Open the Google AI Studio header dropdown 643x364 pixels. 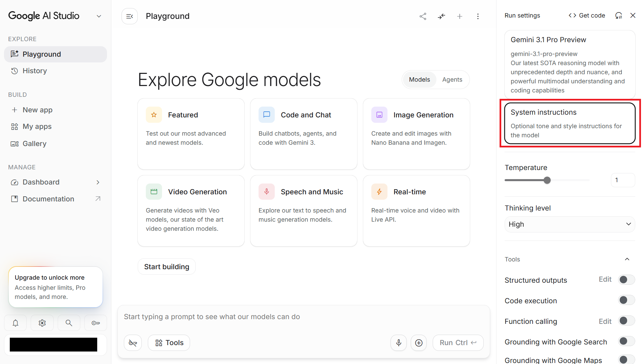pyautogui.click(x=99, y=16)
